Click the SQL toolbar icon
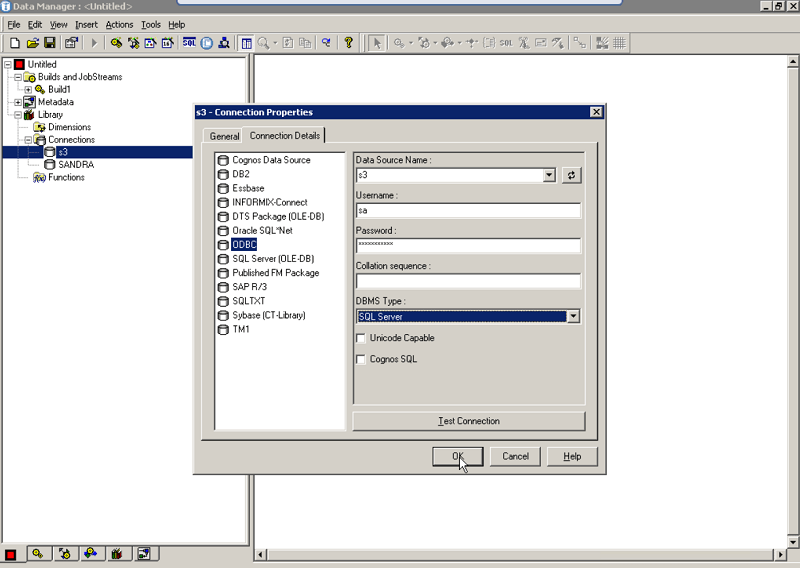800x568 pixels. (189, 43)
